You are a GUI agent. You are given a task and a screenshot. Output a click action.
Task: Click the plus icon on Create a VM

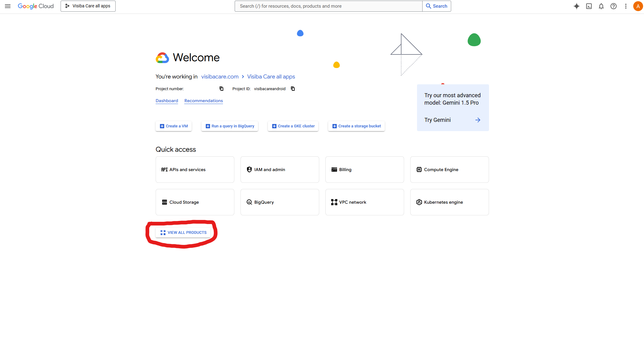pyautogui.click(x=162, y=126)
